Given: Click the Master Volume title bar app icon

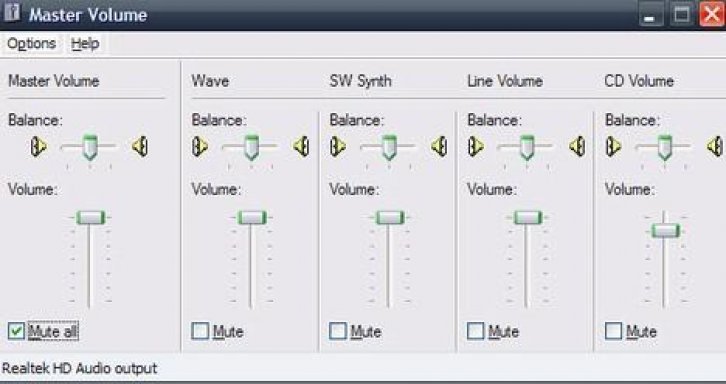Looking at the screenshot, I should click(12, 13).
